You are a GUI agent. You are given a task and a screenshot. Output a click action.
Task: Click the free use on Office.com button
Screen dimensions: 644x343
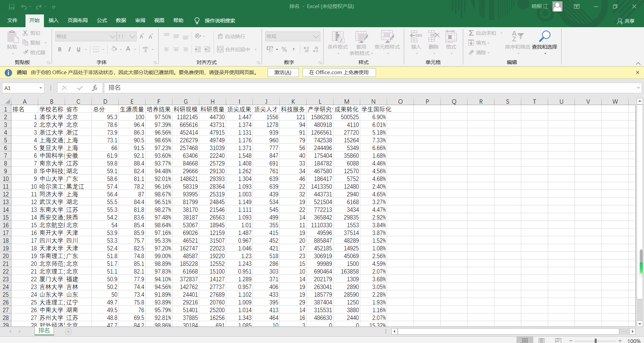(339, 72)
